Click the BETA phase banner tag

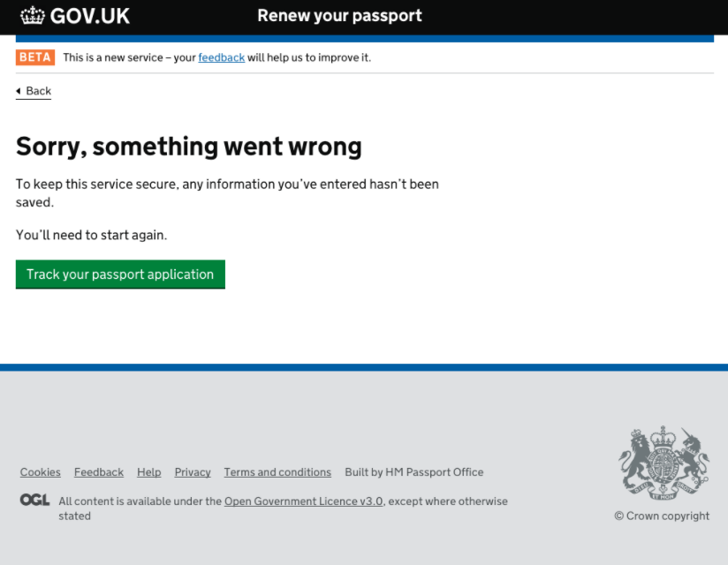pos(34,56)
